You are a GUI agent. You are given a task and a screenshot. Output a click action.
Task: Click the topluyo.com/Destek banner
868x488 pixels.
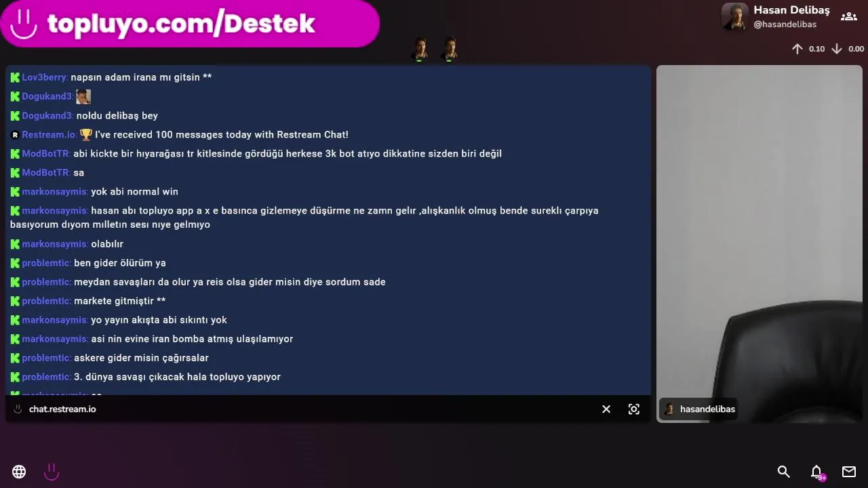[x=190, y=24]
